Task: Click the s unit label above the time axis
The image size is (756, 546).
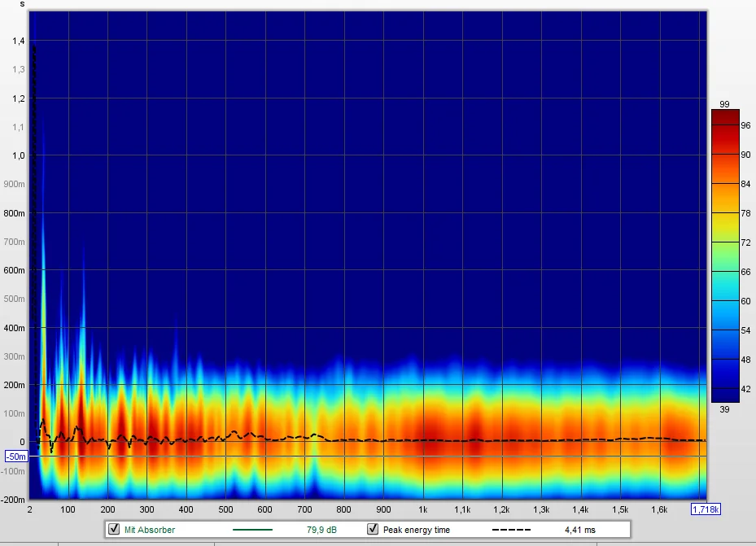Action: tap(22, 4)
